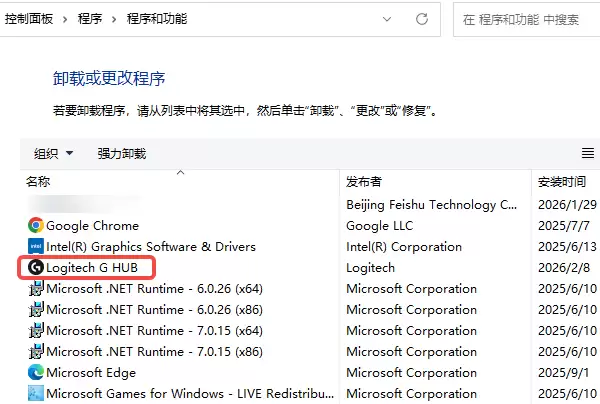600x404 pixels.
Task: Click the 在 程序和功能 中搜索 search box
Action: point(527,19)
